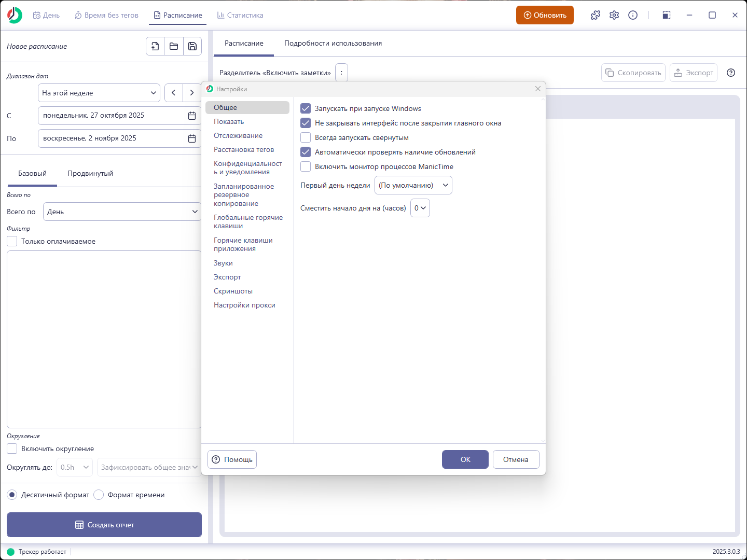Image resolution: width=747 pixels, height=560 pixels.
Task: Open the Зафиксировать общее значение dropdown
Action: click(x=149, y=467)
